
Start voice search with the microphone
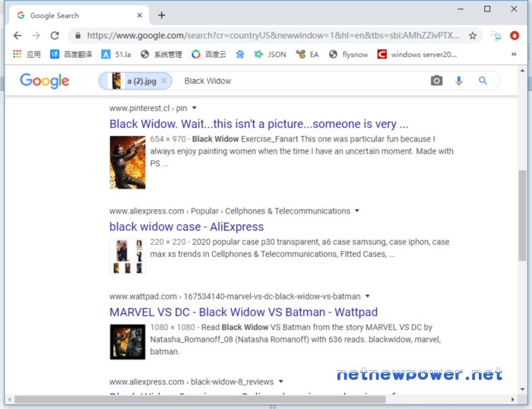459,81
